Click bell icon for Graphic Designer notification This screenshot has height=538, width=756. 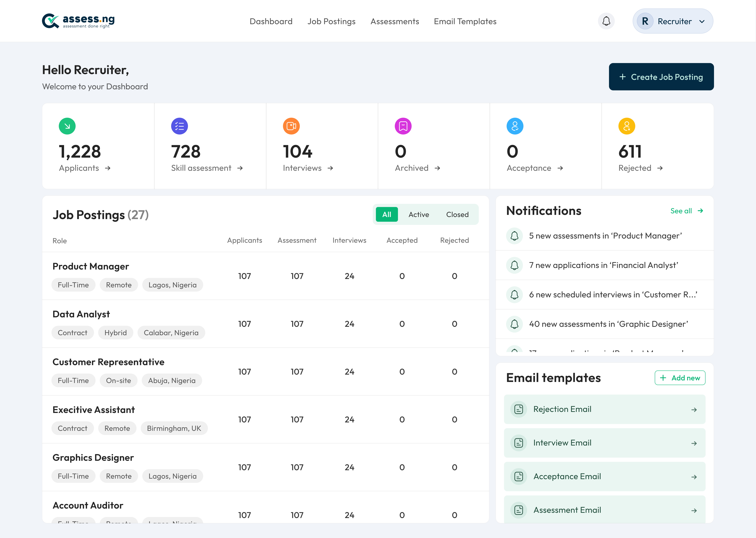[514, 324]
